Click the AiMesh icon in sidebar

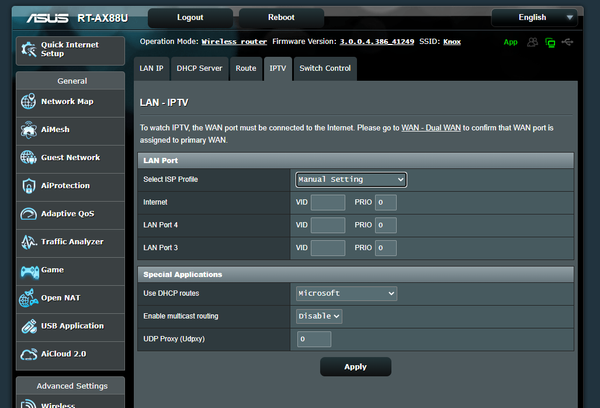point(28,130)
